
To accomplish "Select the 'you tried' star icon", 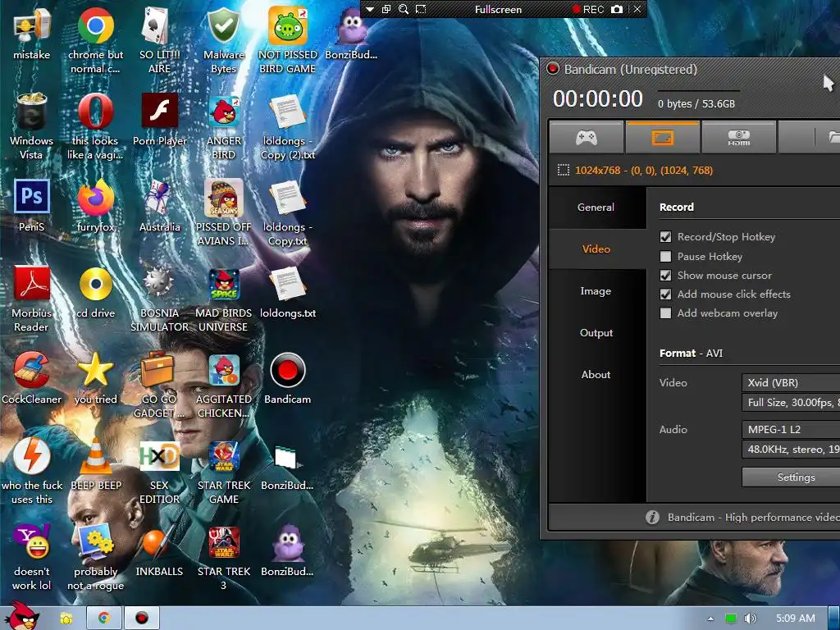I will click(x=95, y=378).
